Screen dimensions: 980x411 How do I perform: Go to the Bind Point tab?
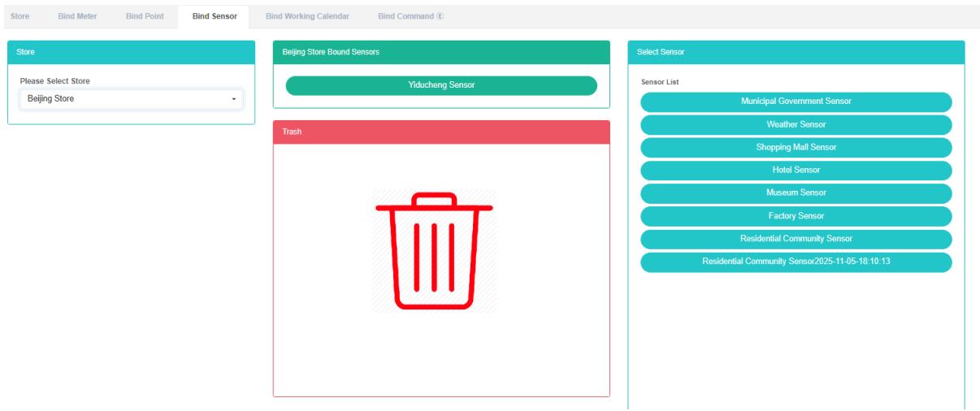145,16
